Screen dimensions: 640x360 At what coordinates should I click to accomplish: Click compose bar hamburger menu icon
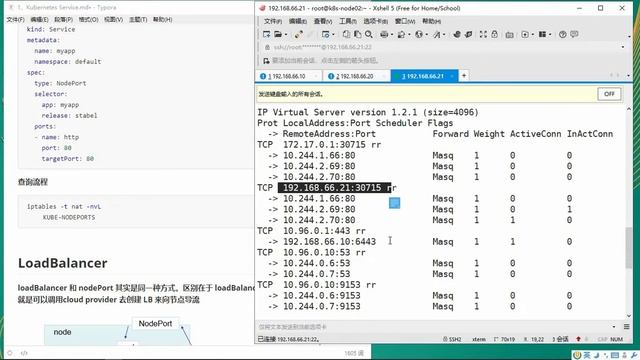tap(627, 327)
